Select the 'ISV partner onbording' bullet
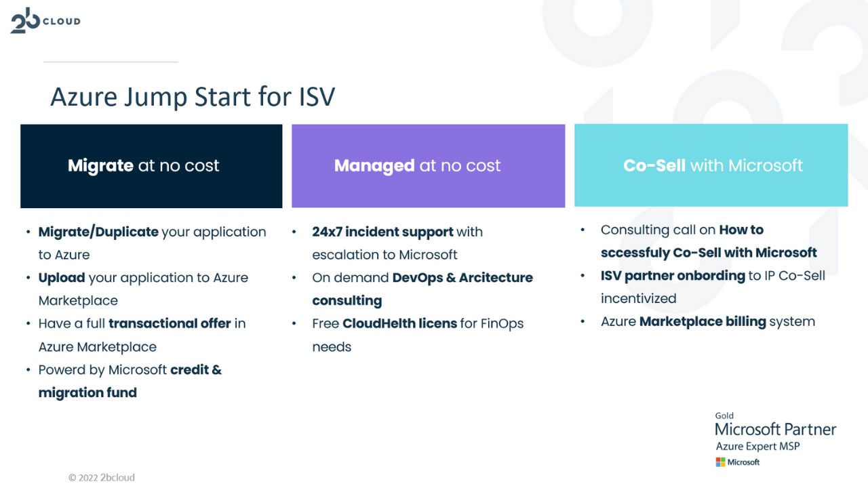 [712, 276]
